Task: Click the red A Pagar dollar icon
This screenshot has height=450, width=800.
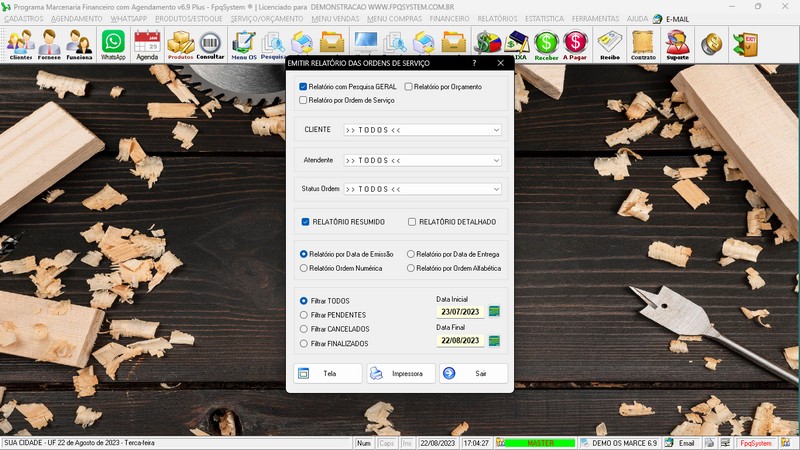Action: pyautogui.click(x=575, y=45)
